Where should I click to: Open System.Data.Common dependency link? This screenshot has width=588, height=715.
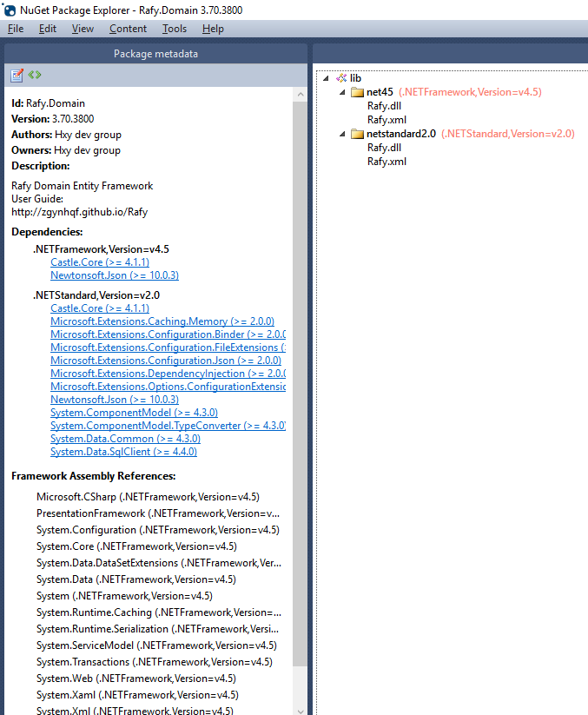(x=125, y=439)
